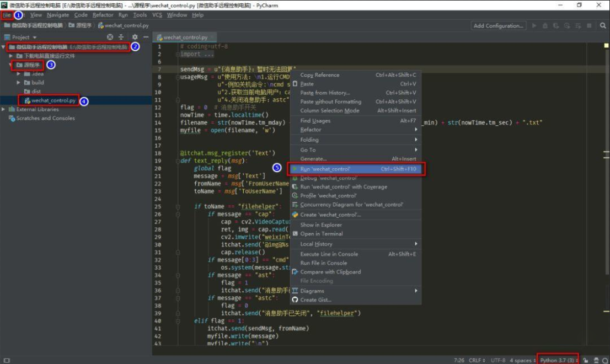This screenshot has height=364, width=610.
Task: Click the Debug bug icon in toolbar
Action: tap(545, 26)
